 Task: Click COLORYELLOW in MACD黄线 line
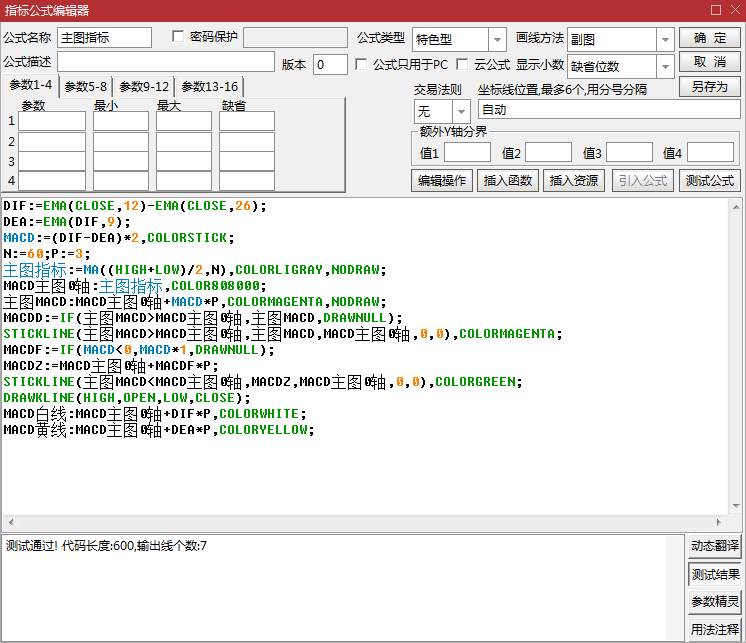click(x=263, y=430)
